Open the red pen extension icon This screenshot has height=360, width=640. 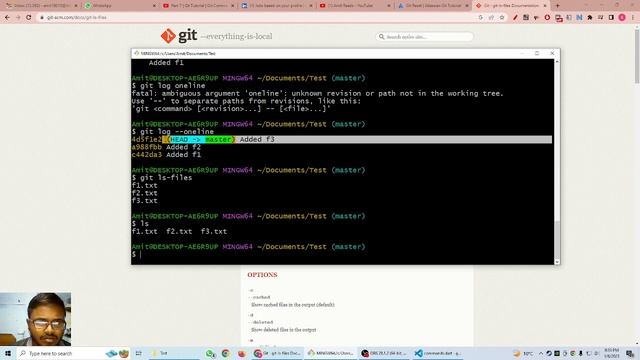(x=516, y=18)
